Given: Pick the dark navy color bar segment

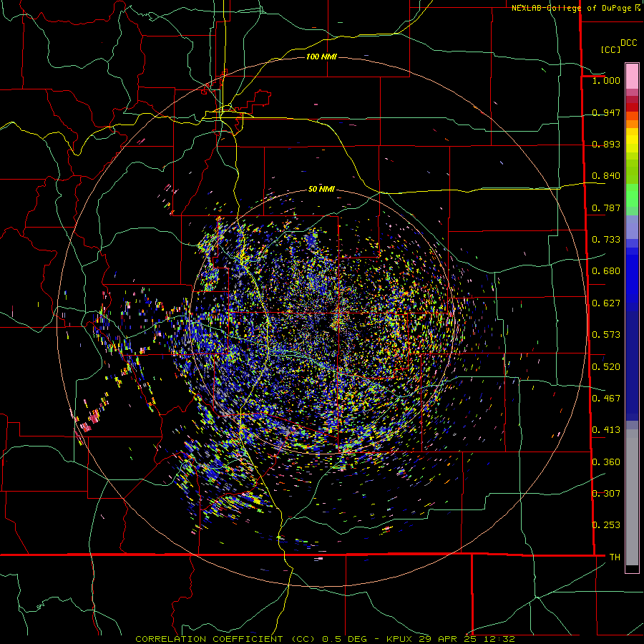Looking at the screenshot, I should point(632,361).
